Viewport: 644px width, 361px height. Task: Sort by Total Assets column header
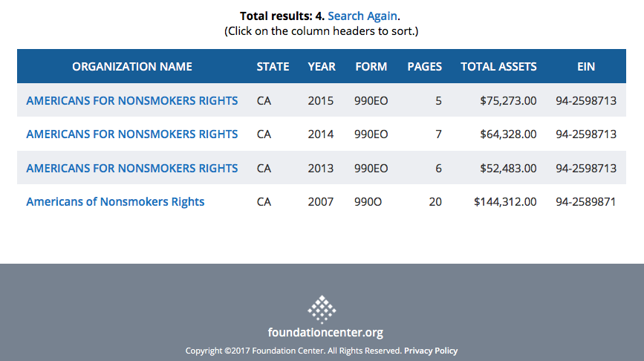[x=498, y=66]
